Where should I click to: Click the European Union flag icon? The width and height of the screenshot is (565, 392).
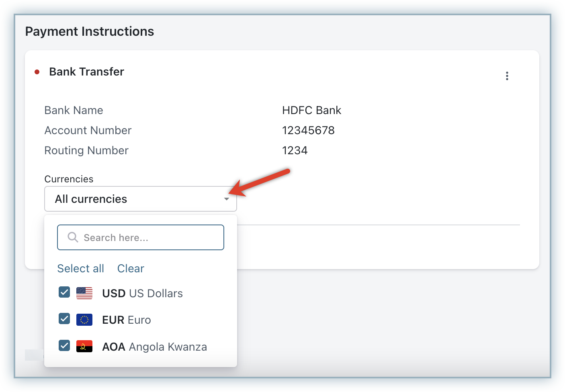pyautogui.click(x=84, y=320)
